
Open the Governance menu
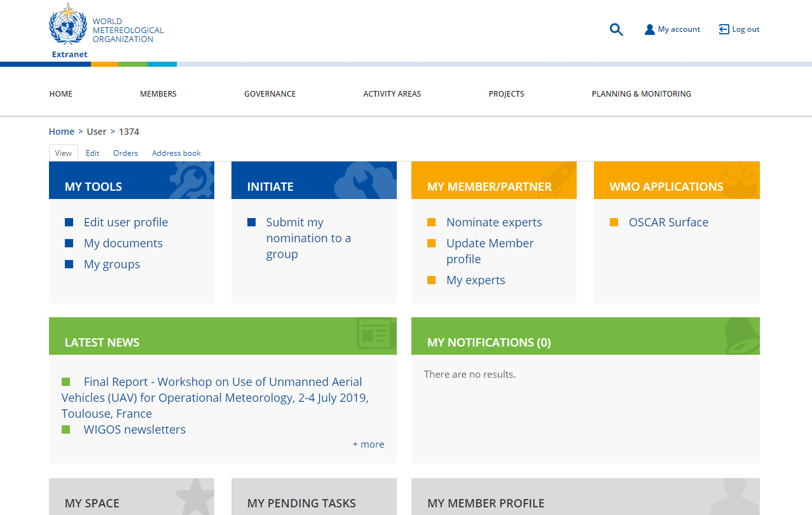point(270,93)
